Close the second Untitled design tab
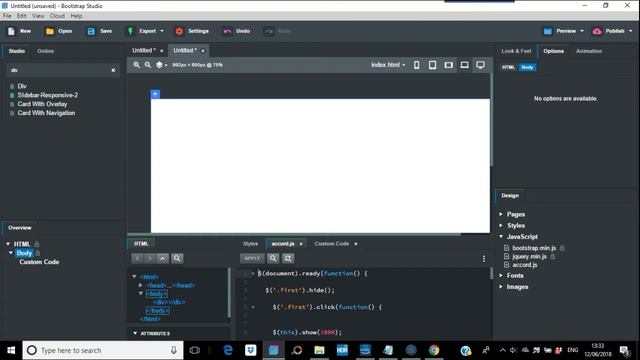Viewport: 640px width, 360px height. pos(202,51)
